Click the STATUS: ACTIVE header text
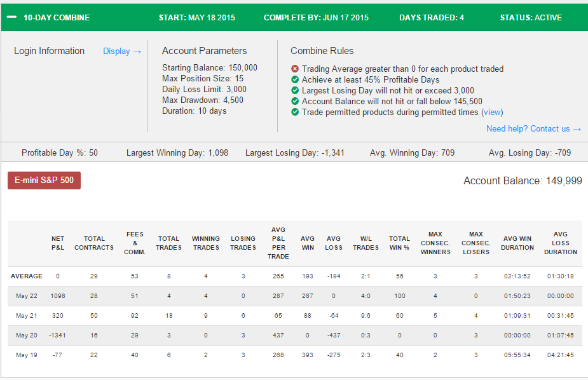 (531, 18)
